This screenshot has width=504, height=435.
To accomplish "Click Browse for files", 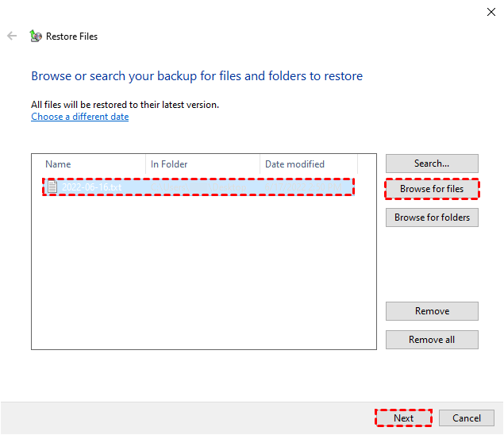I will pyautogui.click(x=432, y=189).
